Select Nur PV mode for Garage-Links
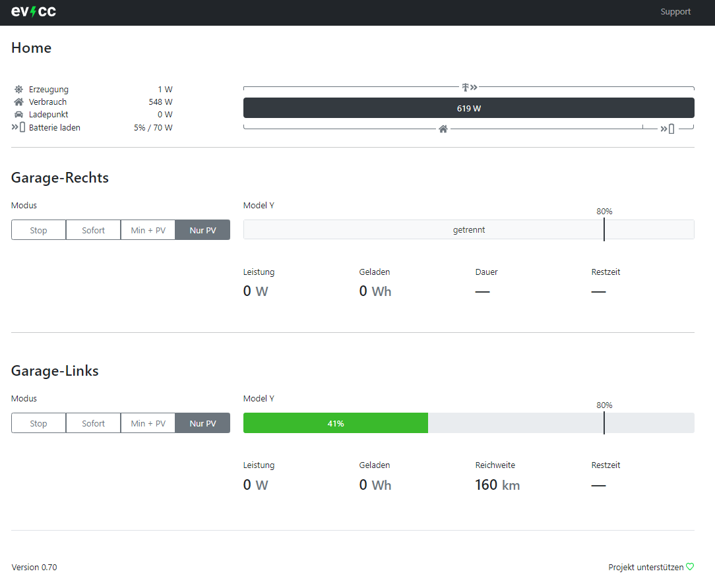 click(x=203, y=423)
